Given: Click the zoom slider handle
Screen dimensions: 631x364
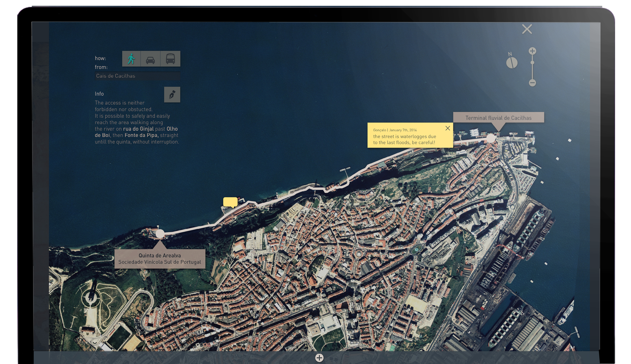Looking at the screenshot, I should [532, 63].
